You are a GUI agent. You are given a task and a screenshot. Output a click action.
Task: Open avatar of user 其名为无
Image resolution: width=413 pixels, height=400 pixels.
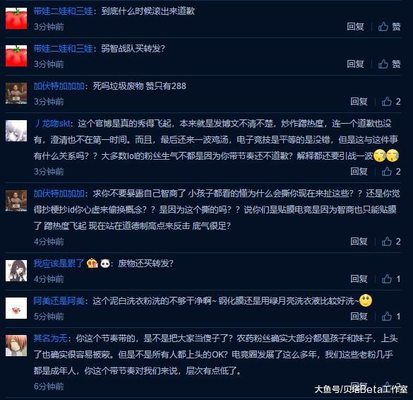point(16,346)
